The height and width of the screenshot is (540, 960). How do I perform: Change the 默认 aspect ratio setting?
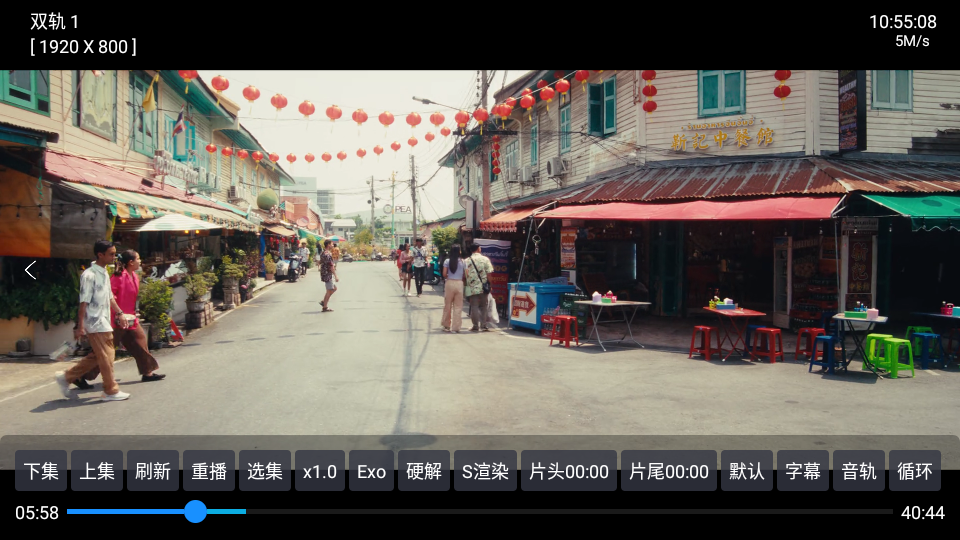747,471
